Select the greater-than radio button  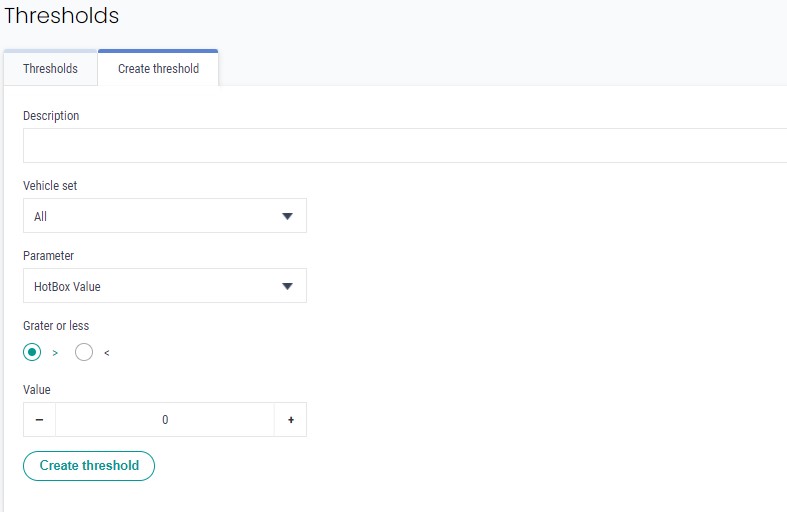32,352
